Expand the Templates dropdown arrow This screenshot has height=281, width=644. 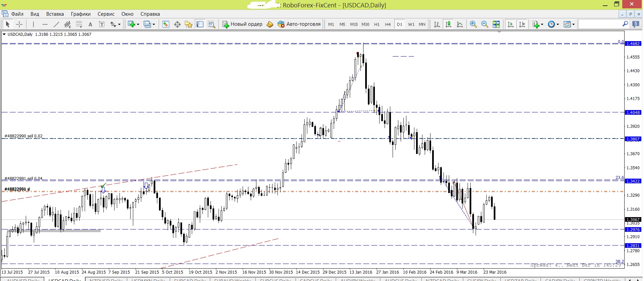point(573,24)
